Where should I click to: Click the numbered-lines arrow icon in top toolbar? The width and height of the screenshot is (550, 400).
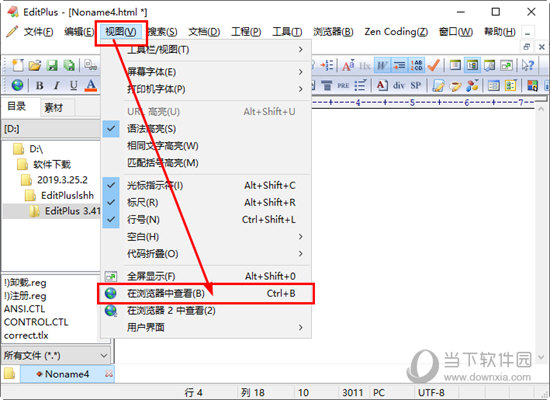point(327,65)
